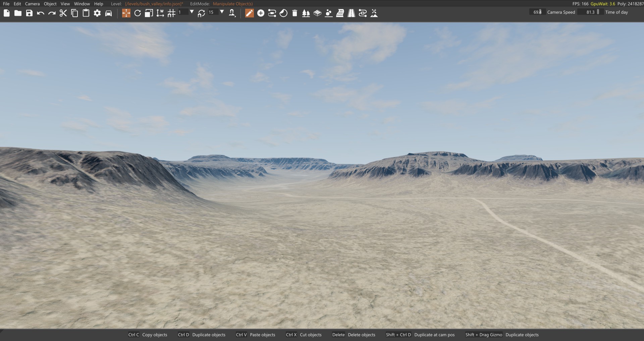Save the level with the floppy icon

30,13
